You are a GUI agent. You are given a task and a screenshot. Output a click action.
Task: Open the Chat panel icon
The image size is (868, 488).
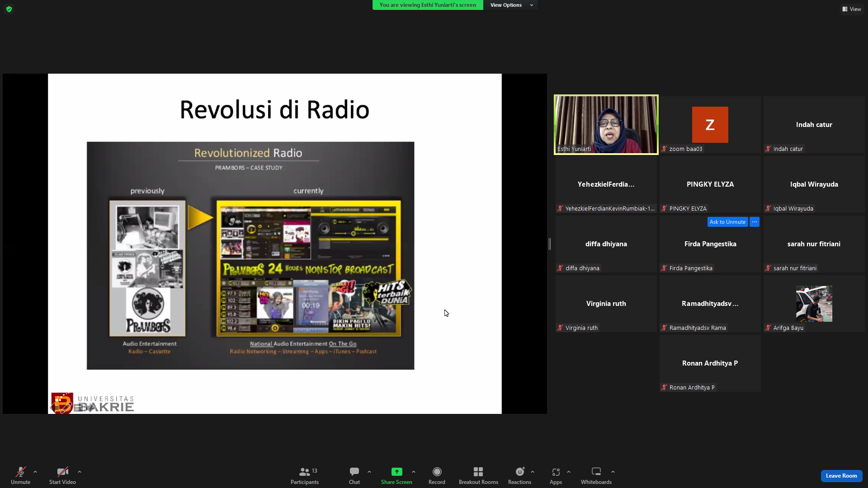[354, 472]
